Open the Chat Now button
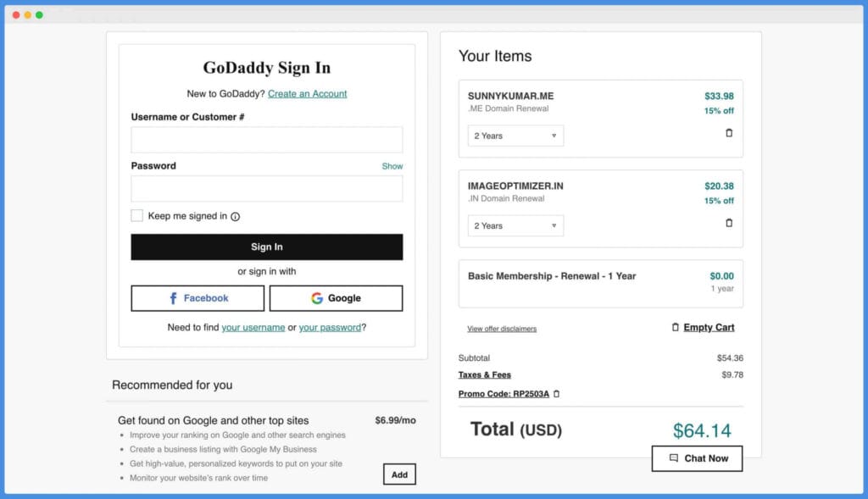Image resolution: width=868 pixels, height=499 pixels. click(x=697, y=458)
